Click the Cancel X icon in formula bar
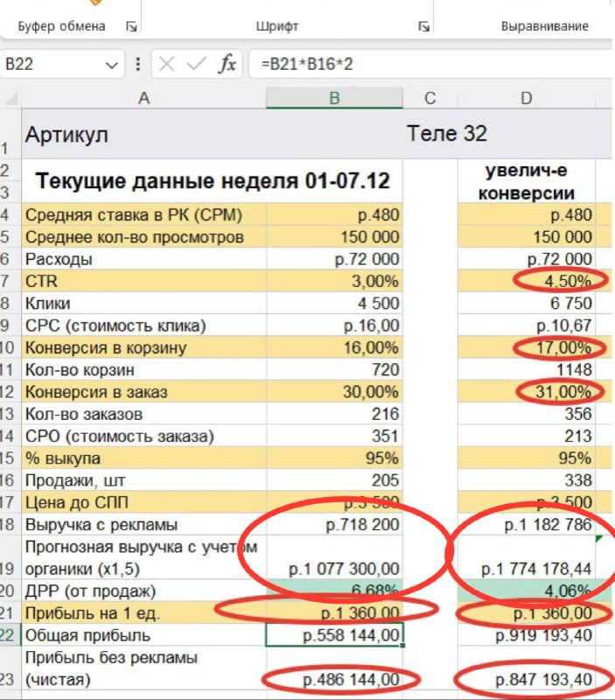 coord(167,64)
